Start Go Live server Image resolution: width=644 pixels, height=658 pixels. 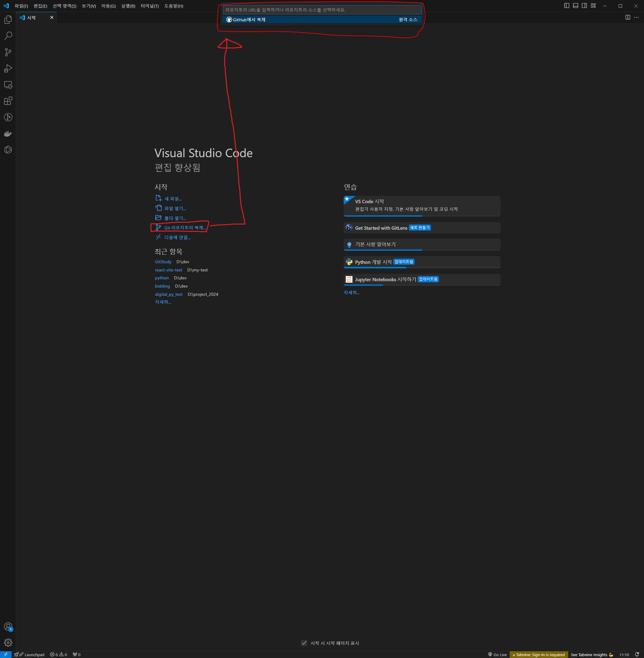[497, 655]
